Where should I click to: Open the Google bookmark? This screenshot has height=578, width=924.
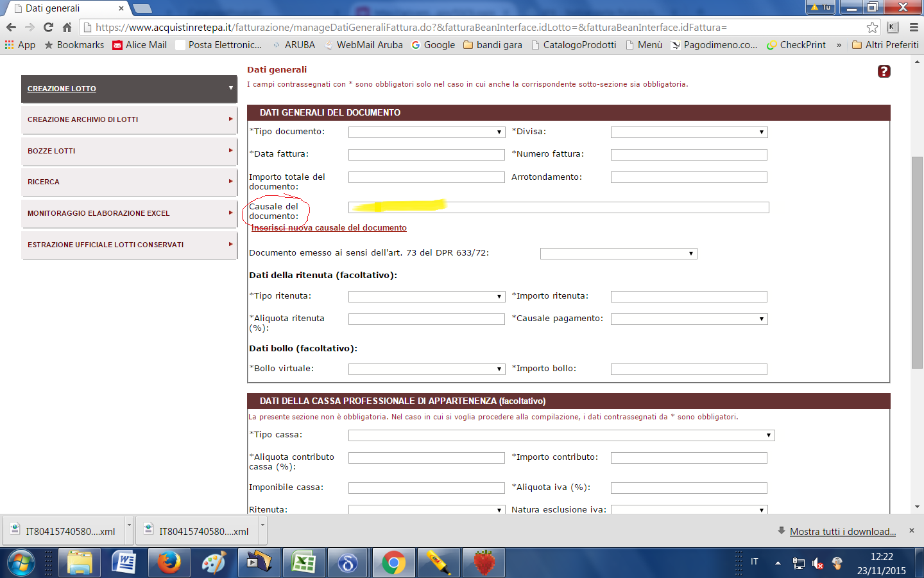[x=433, y=45]
